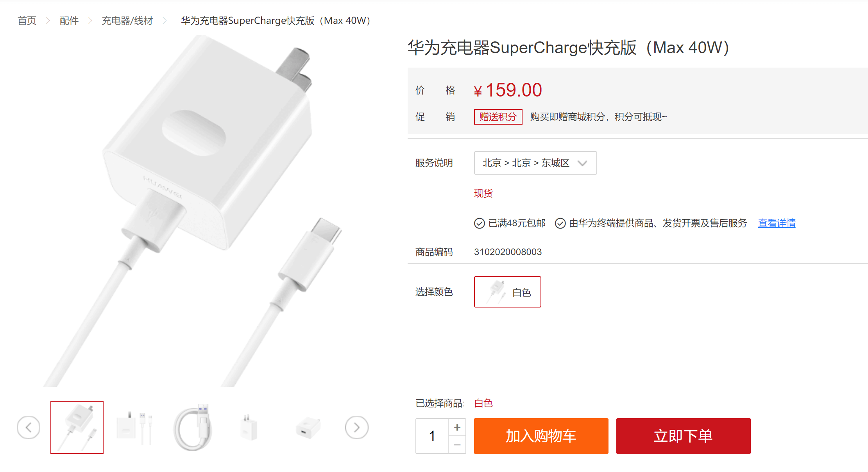Click next image arrow in thumbnail carousel
The height and width of the screenshot is (472, 868).
point(356,427)
